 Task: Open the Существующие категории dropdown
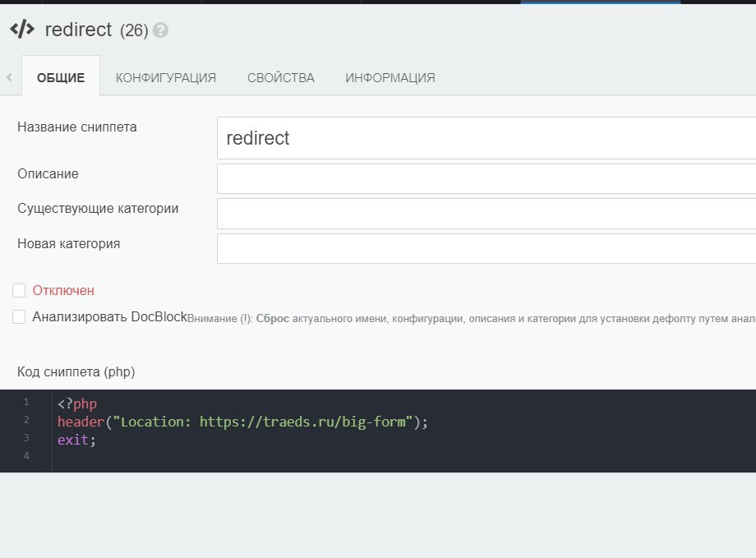(x=486, y=214)
